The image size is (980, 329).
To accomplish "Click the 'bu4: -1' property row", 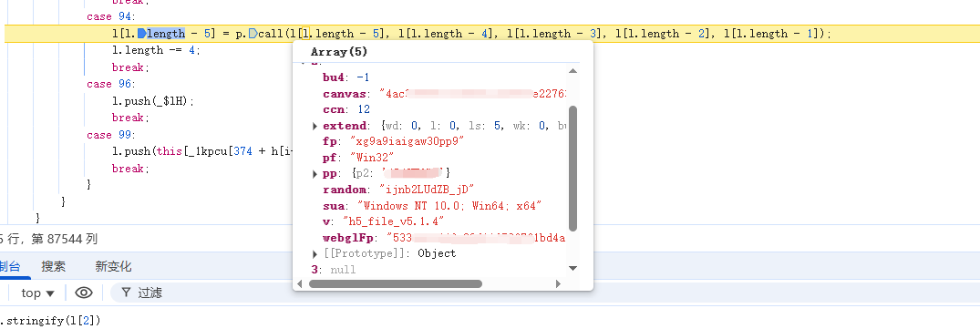I will coord(346,77).
